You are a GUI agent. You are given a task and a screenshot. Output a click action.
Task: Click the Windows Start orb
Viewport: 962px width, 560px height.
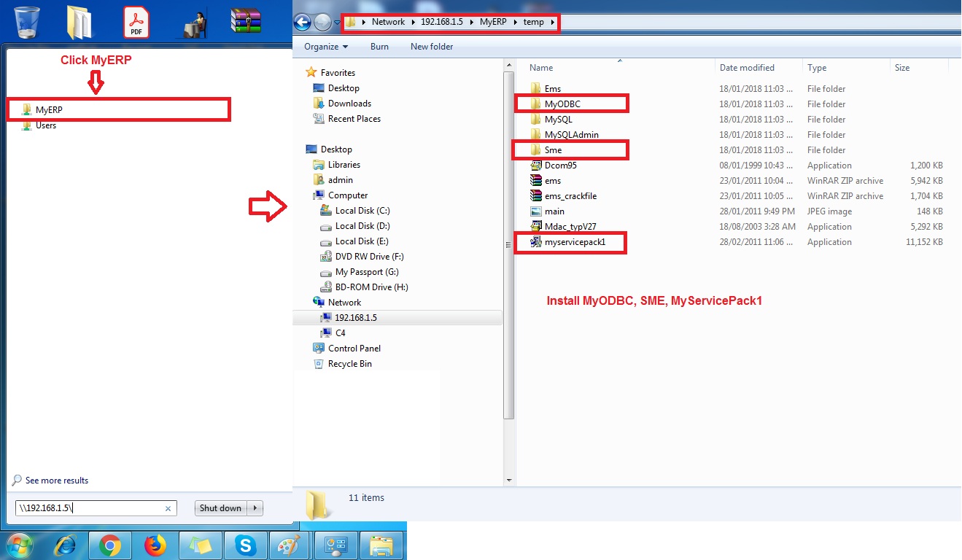[x=20, y=545]
